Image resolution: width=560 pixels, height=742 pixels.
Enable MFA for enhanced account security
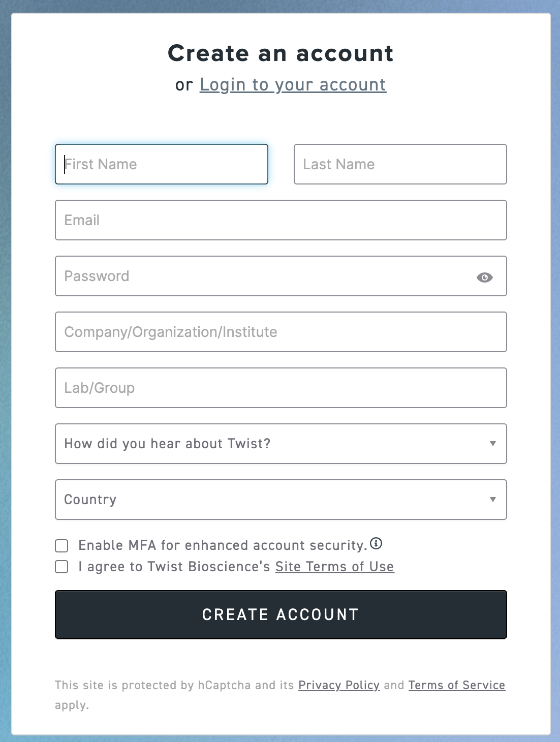[x=61, y=545]
